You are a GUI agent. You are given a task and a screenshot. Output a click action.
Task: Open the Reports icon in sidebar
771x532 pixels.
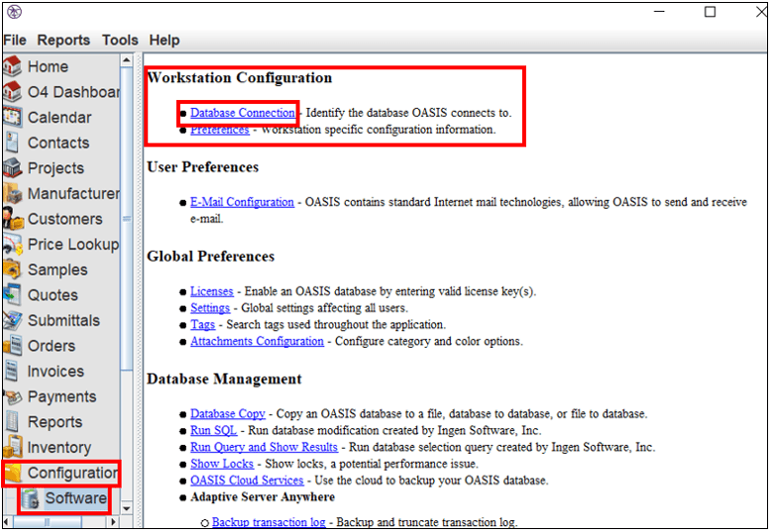[x=12, y=422]
